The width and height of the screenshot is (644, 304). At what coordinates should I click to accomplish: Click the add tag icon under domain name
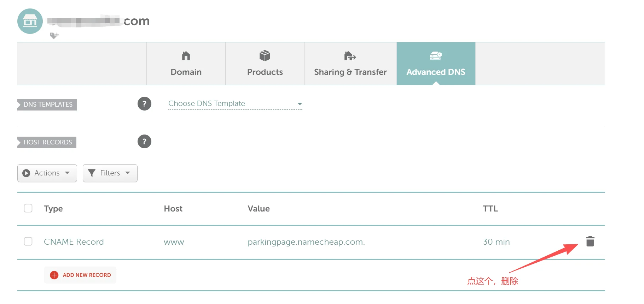coord(54,35)
